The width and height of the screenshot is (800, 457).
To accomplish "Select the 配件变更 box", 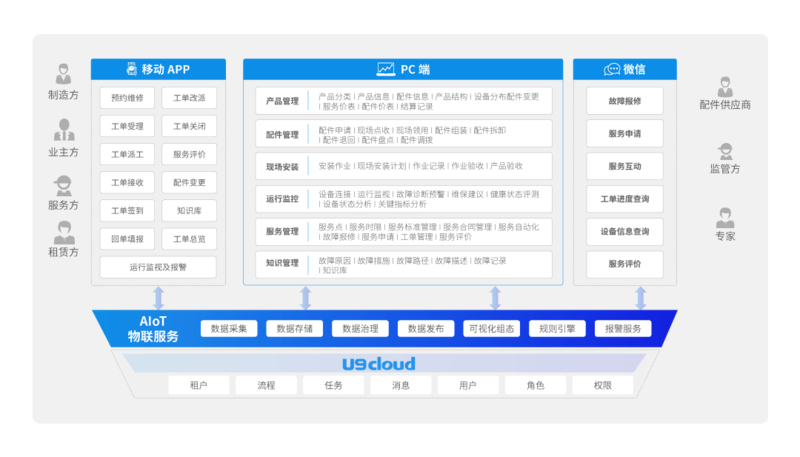I will [189, 182].
